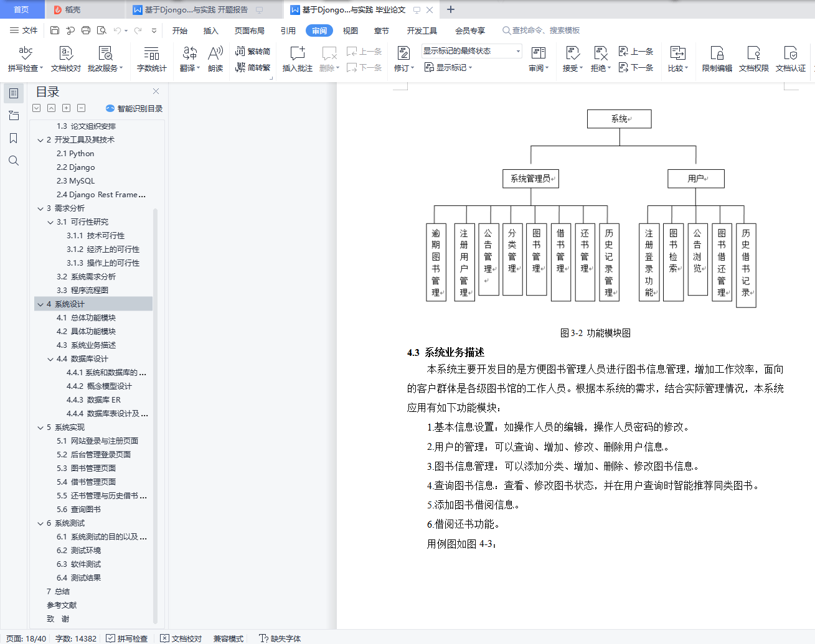
Task: Click the missing fonts (缺失字体) indicator
Action: 280,638
